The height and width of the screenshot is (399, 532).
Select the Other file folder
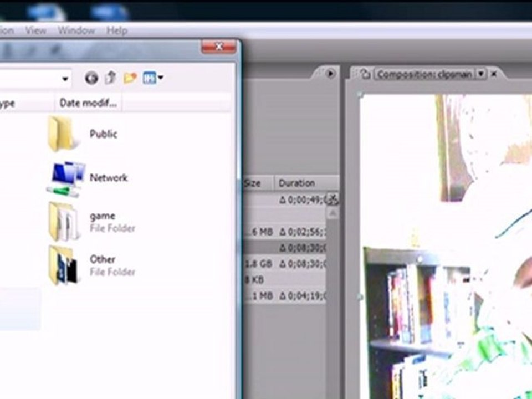point(91,265)
